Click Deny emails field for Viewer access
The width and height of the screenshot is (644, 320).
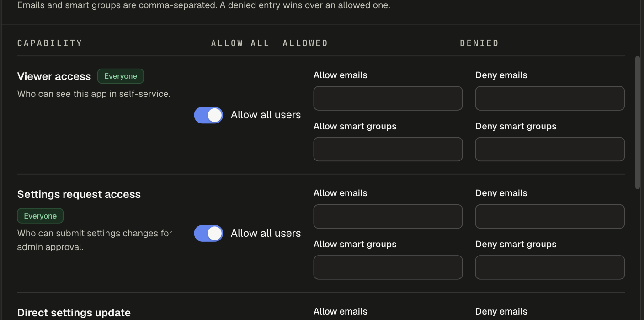tap(550, 98)
